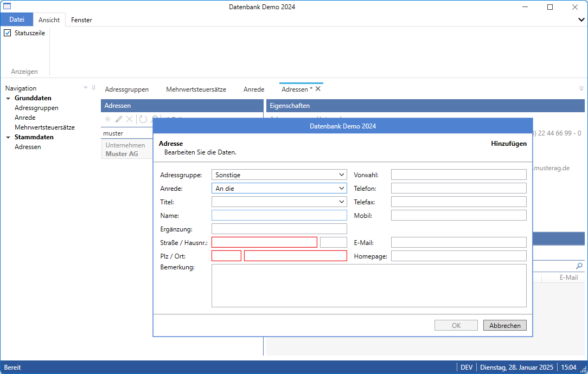This screenshot has height=374, width=588.
Task: Click the add-new star icon in Adressen toolbar
Action: [x=107, y=119]
